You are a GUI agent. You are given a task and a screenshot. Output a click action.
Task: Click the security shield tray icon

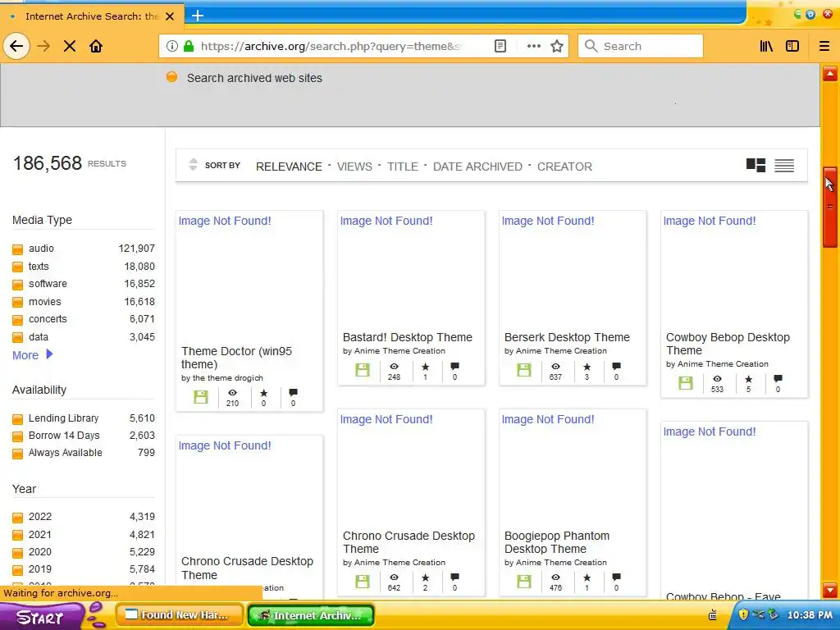743,614
